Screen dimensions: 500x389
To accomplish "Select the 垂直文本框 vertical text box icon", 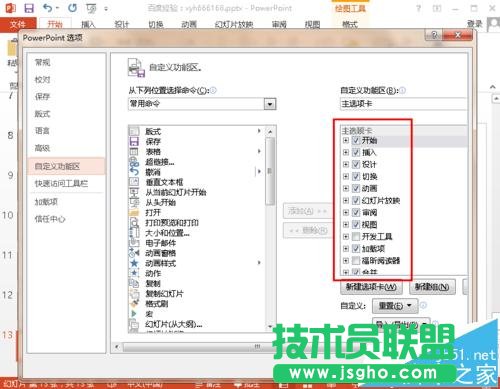I will [134, 182].
